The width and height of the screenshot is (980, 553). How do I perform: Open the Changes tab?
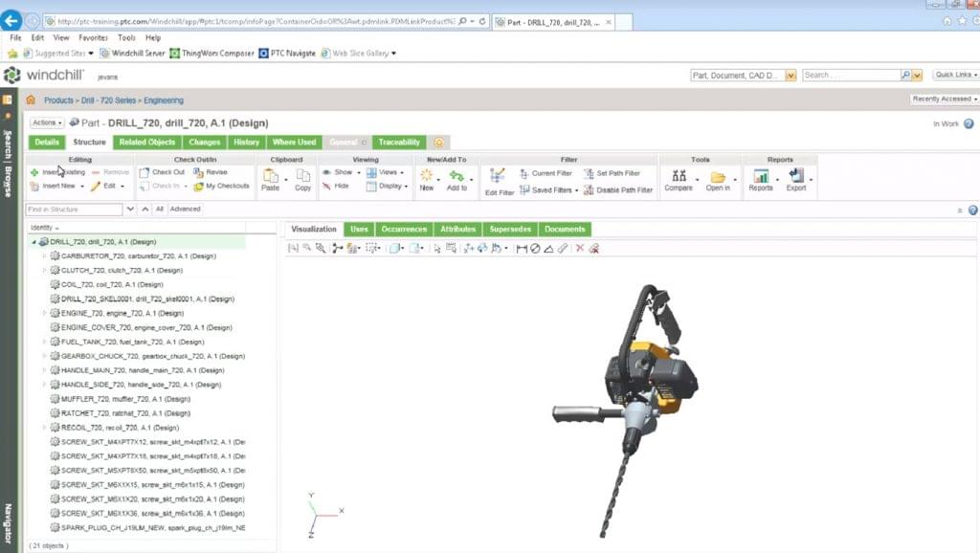click(205, 143)
